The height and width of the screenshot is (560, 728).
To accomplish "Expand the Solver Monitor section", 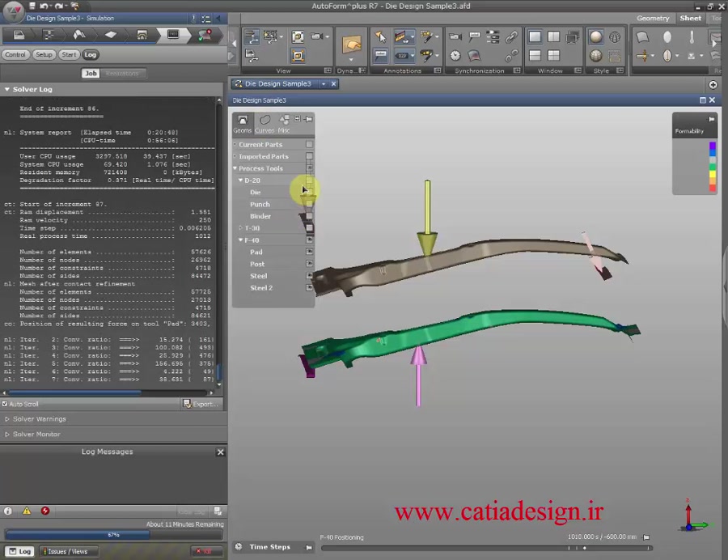I will 7,435.
